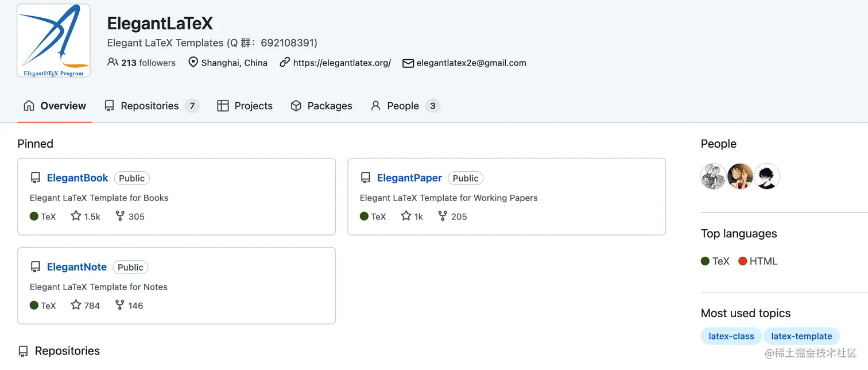The image size is (868, 370).
Task: Click the mail envelope icon
Action: tap(408, 63)
